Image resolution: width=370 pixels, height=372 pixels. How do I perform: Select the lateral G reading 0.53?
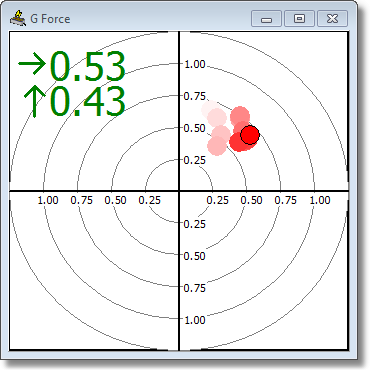click(87, 66)
